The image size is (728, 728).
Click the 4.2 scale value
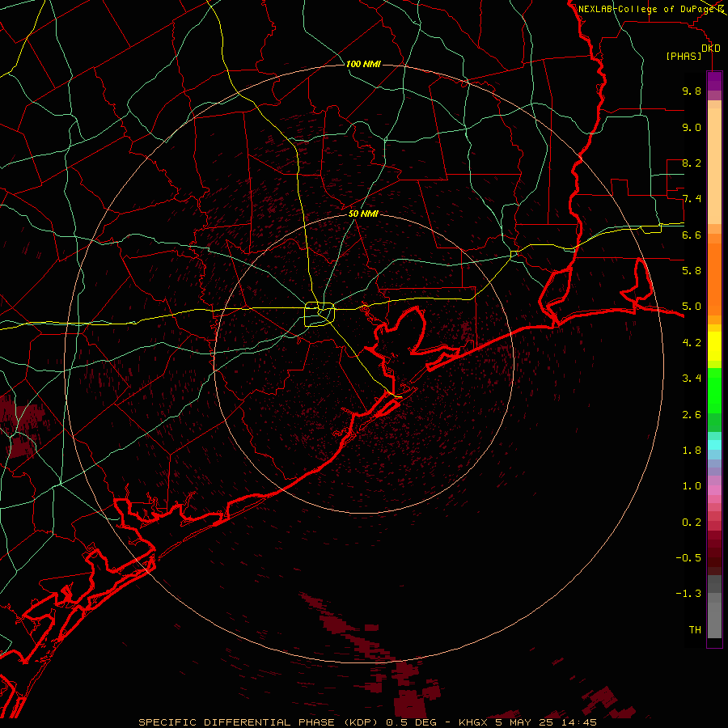692,343
